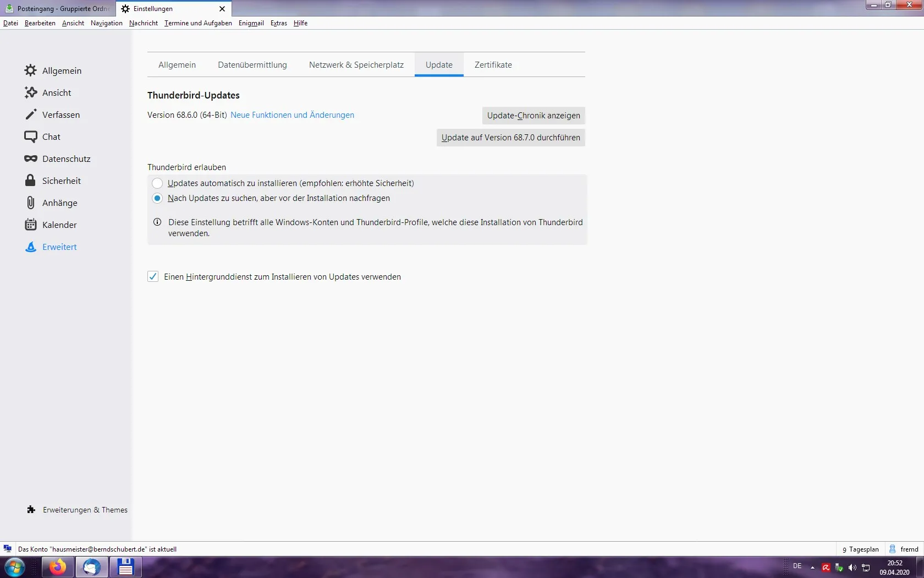Open the Sicherheit padlock icon
This screenshot has width=924, height=578.
31,181
